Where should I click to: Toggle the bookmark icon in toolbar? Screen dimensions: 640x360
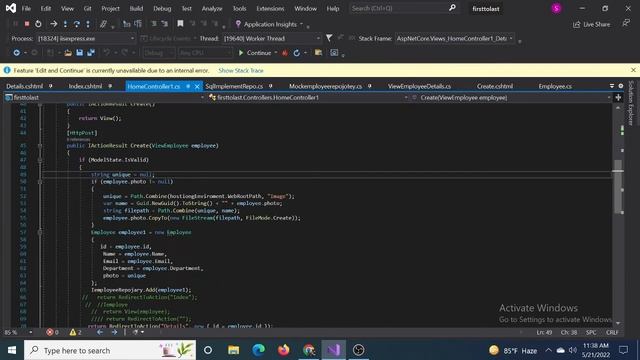pyautogui.click(x=180, y=24)
